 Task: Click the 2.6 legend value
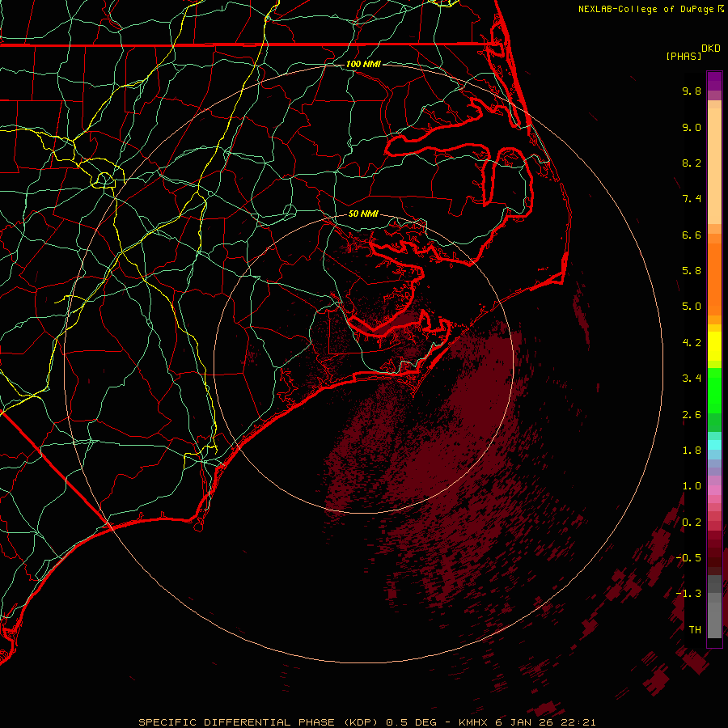point(692,415)
